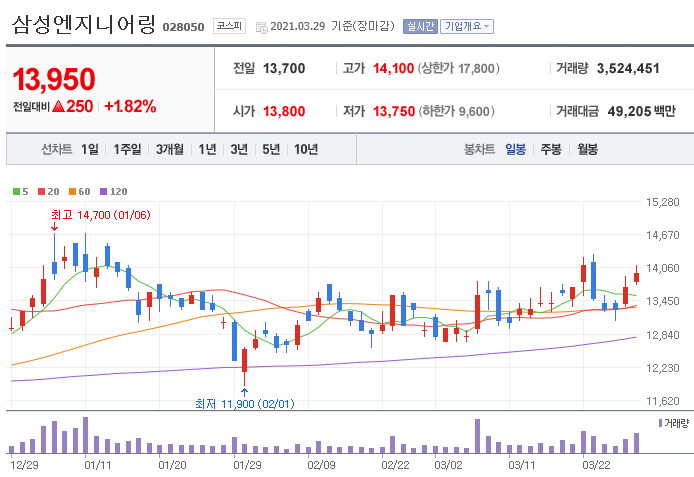This screenshot has height=477, width=694.
Task: Select 월봉 monthly candle chart
Action: tap(587, 150)
